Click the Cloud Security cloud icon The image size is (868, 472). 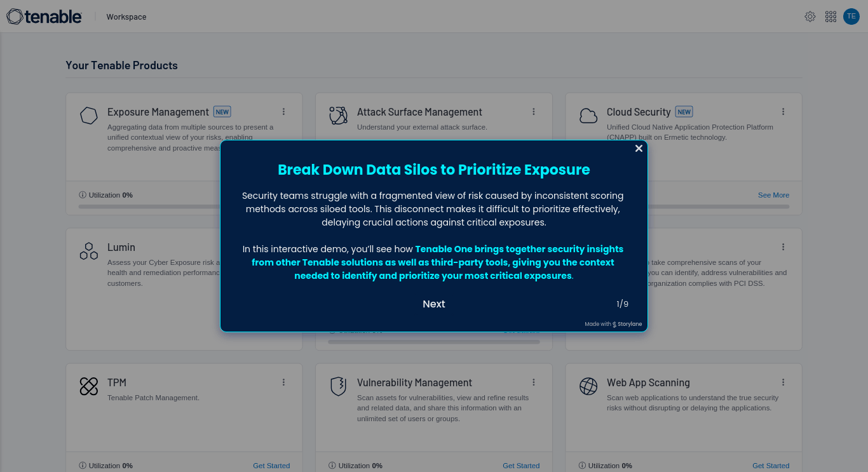[588, 115]
